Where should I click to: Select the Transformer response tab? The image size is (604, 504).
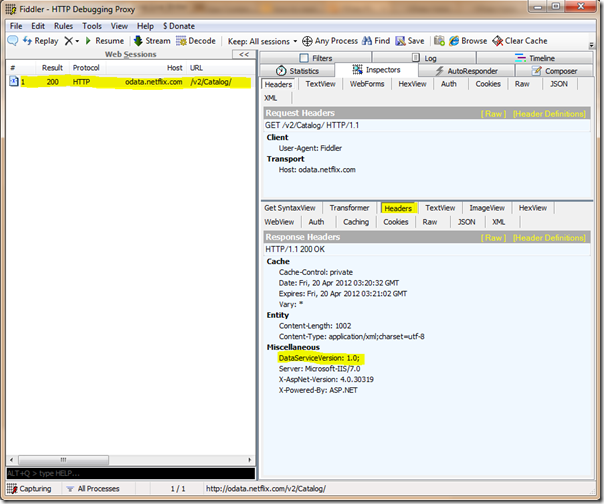349,208
